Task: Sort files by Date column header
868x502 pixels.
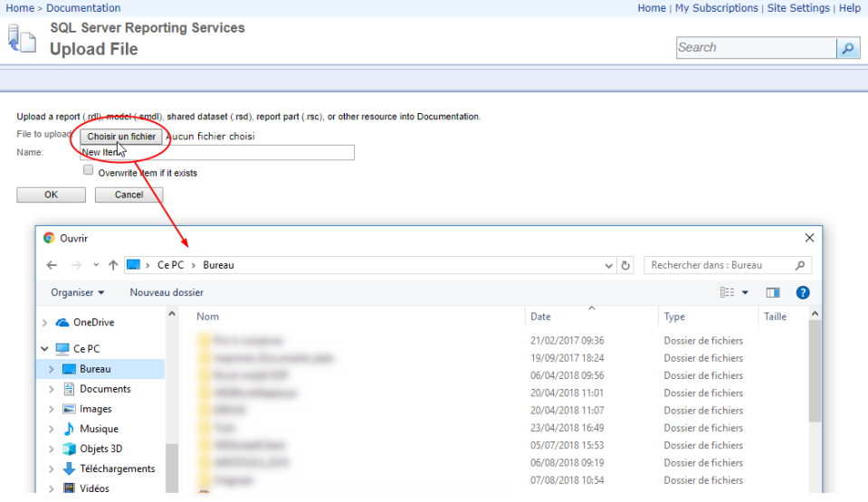Action: [x=540, y=317]
